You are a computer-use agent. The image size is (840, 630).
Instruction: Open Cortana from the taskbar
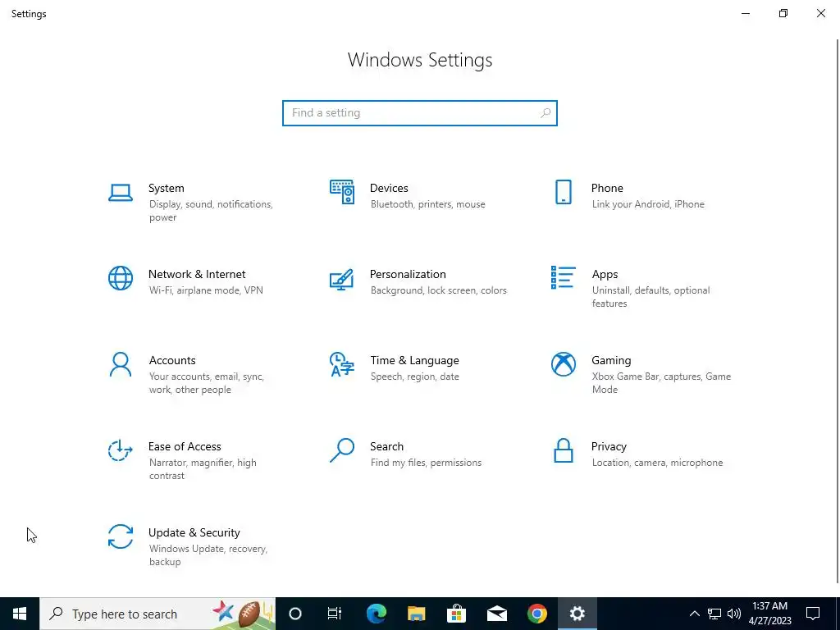(295, 614)
